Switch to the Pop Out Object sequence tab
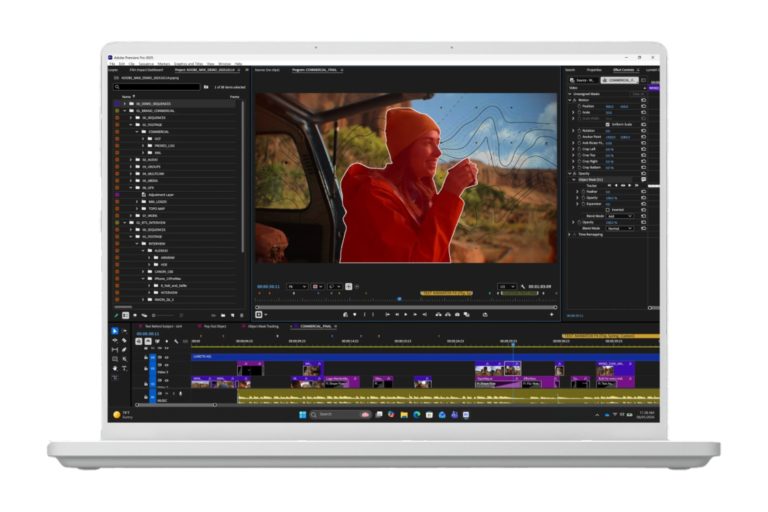Viewport: 768px width, 512px height. (x=215, y=326)
